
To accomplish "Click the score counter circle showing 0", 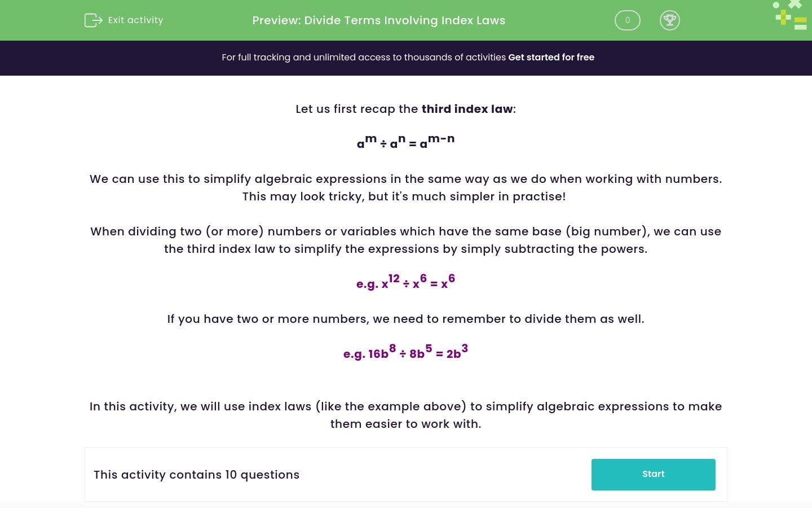I will (627, 20).
